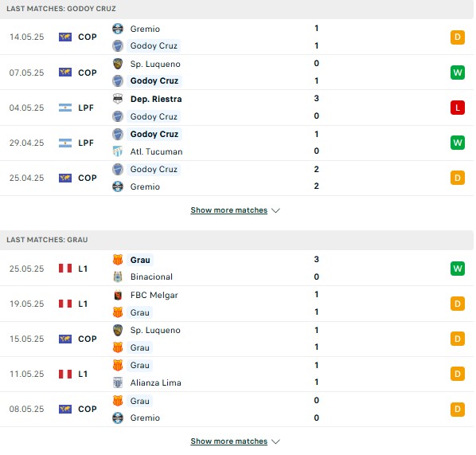Click the Gremio crest in the 14.05.25 match
This screenshot has height=455, width=476.
[118, 29]
